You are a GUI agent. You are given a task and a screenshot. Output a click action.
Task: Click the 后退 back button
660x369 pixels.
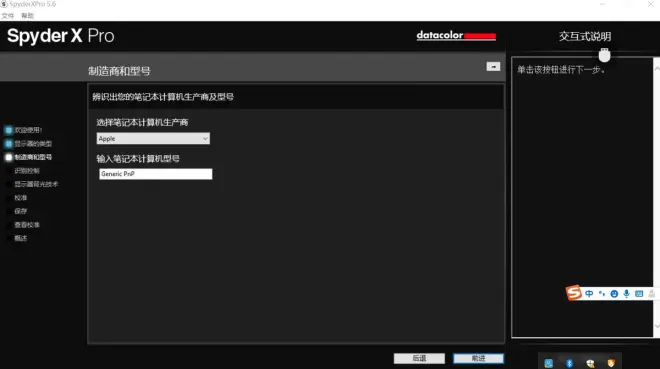[x=419, y=358]
